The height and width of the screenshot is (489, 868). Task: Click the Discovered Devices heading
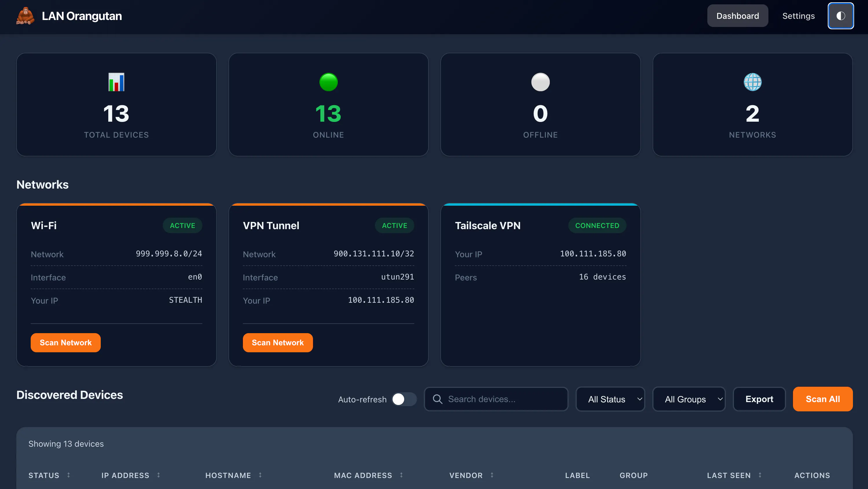point(70,395)
